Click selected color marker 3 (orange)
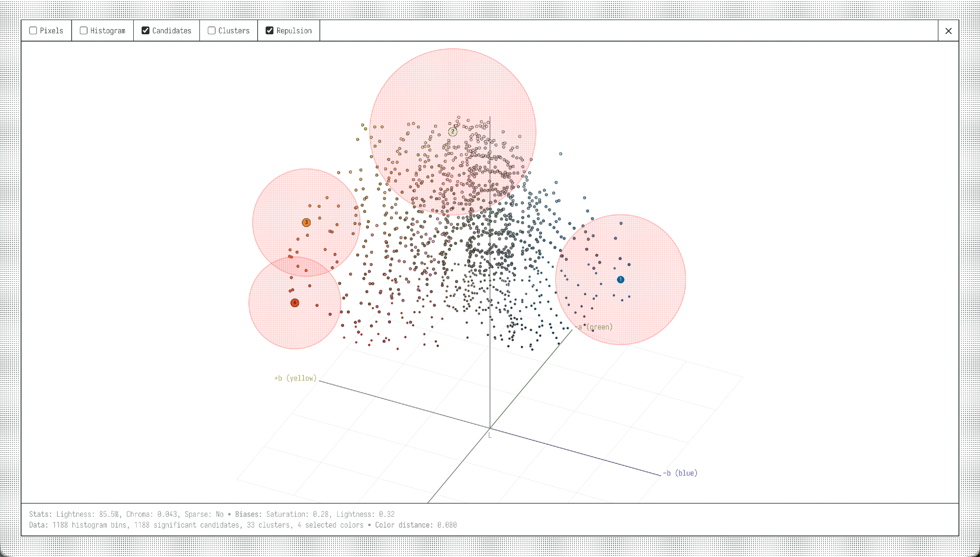The width and height of the screenshot is (980, 557). click(x=306, y=222)
